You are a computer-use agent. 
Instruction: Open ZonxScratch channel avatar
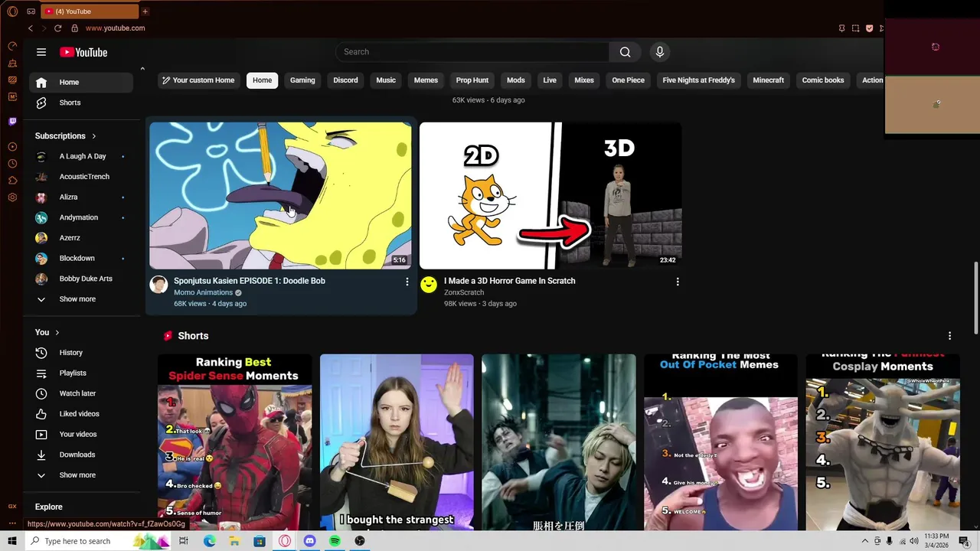pos(429,285)
